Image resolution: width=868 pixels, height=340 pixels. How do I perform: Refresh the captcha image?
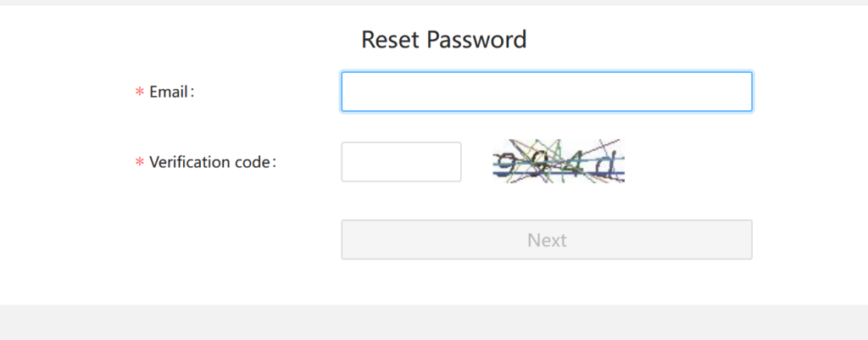click(x=559, y=161)
